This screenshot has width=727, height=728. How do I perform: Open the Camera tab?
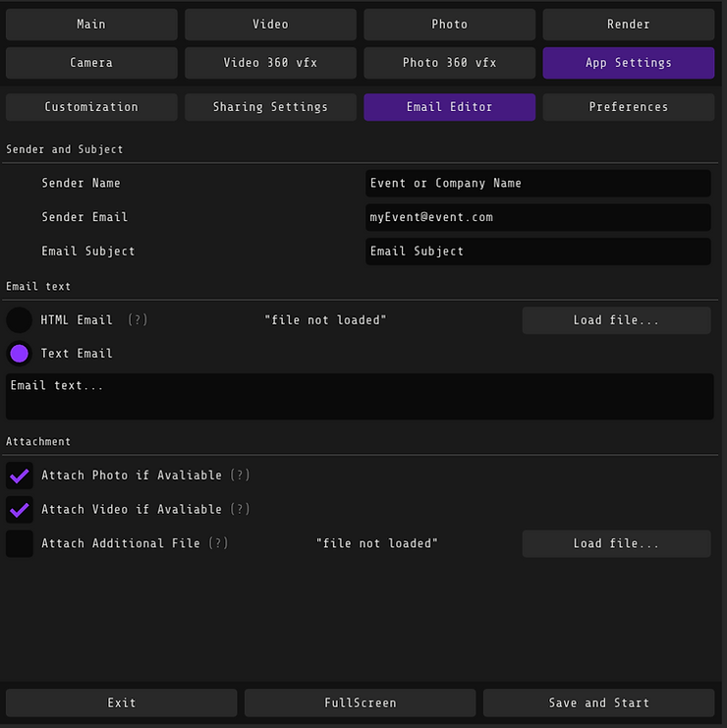click(91, 63)
